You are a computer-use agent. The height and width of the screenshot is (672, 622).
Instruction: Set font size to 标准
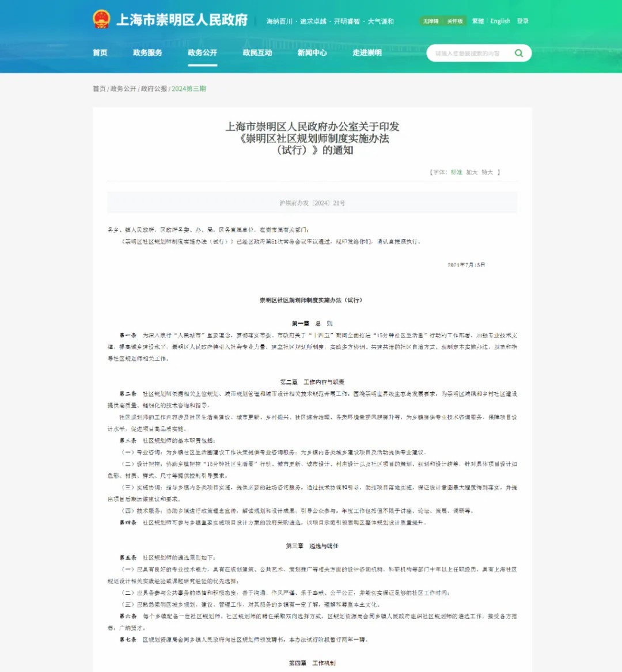456,172
